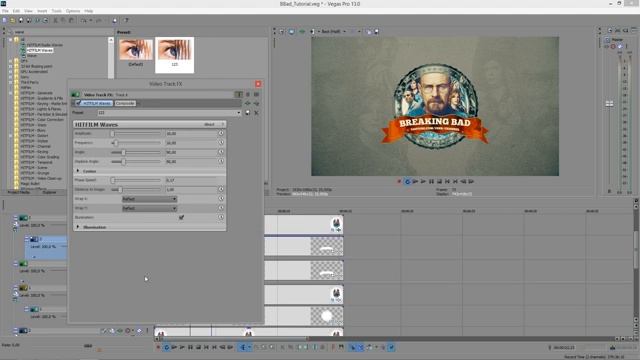Expand the Third Party folder in tree

[11, 82]
